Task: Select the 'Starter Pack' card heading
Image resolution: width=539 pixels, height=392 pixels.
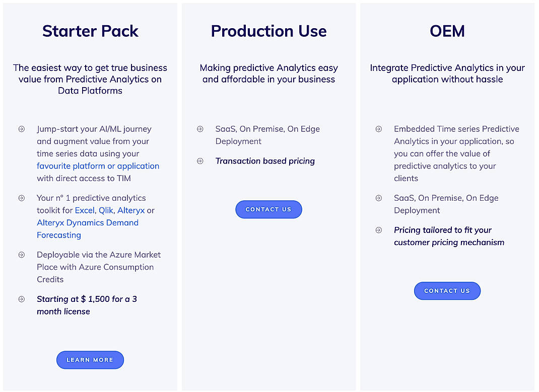Action: (x=90, y=31)
